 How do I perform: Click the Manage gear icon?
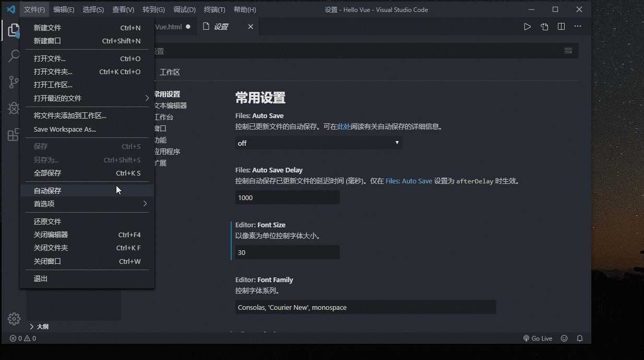click(14, 319)
